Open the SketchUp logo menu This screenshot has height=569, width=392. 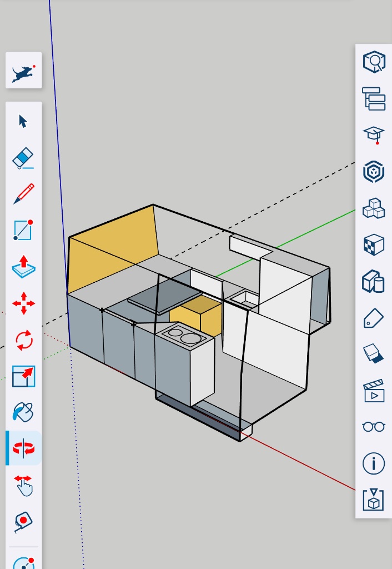pyautogui.click(x=23, y=71)
